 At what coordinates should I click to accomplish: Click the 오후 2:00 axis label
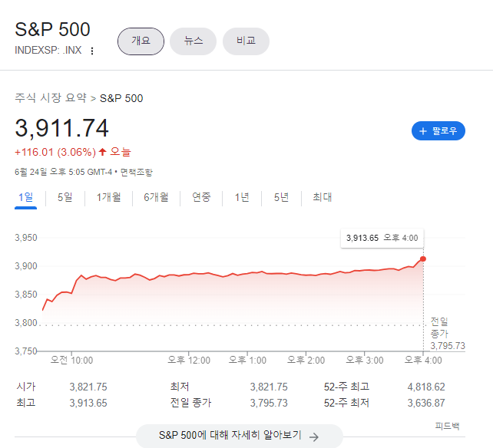306,360
